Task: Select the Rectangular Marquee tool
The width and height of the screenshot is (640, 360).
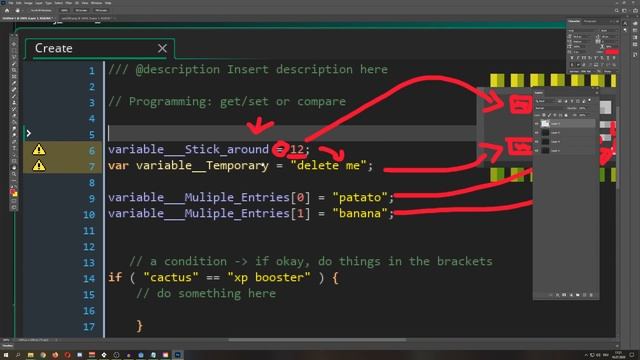Action: point(14,51)
